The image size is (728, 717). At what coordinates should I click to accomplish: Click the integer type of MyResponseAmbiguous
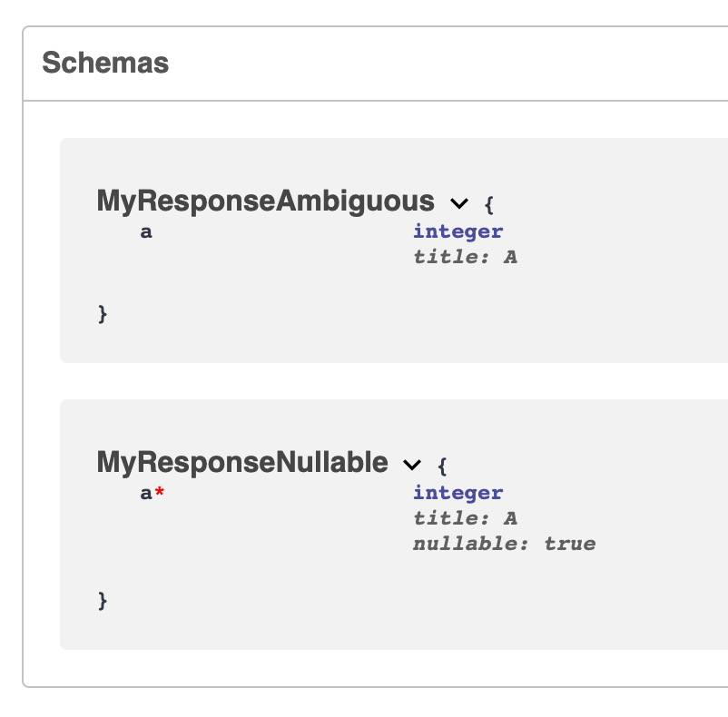pyautogui.click(x=457, y=231)
